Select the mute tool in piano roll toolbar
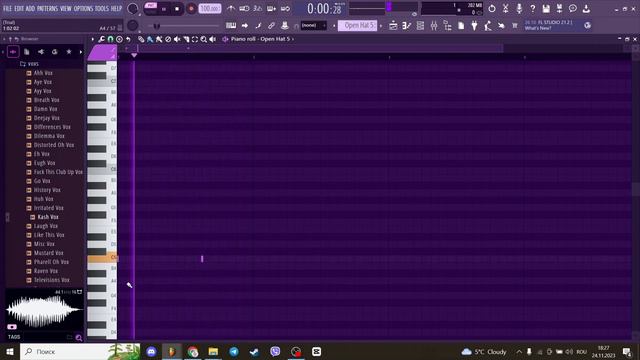Image resolution: width=640 pixels, height=360 pixels. point(177,39)
